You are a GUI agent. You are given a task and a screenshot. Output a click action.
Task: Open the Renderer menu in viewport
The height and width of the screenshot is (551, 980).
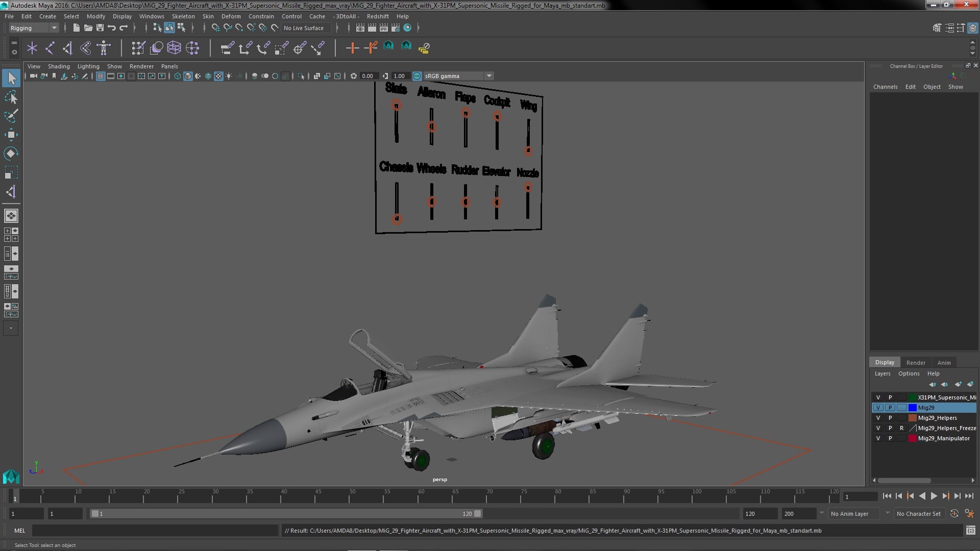coord(141,66)
